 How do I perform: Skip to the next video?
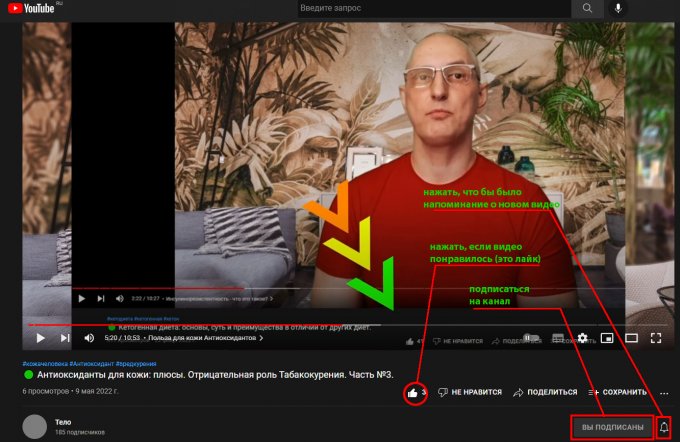click(x=64, y=338)
